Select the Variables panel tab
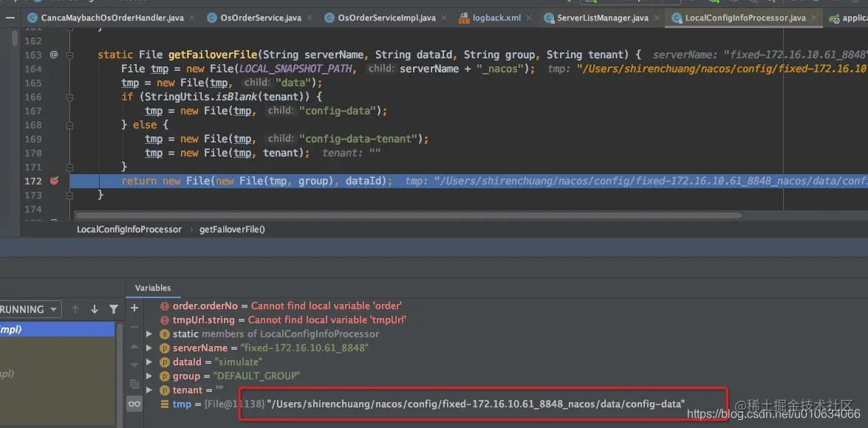The image size is (868, 428). pos(153,288)
